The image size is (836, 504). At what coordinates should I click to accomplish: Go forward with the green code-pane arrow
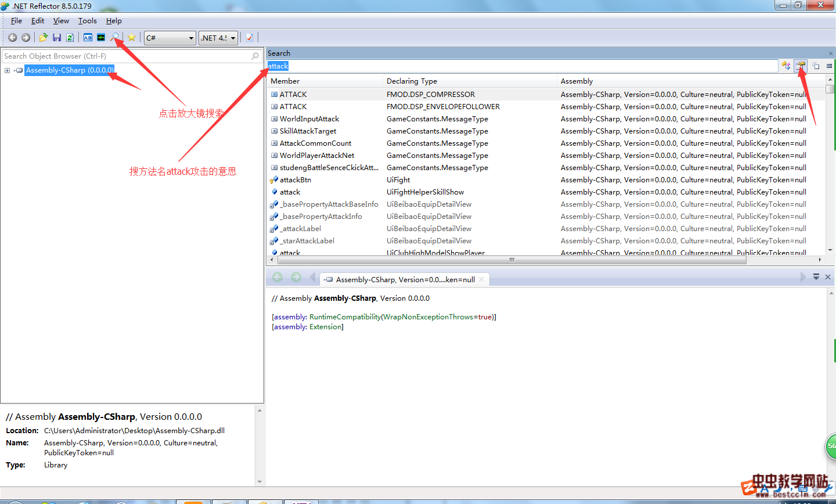pos(296,278)
